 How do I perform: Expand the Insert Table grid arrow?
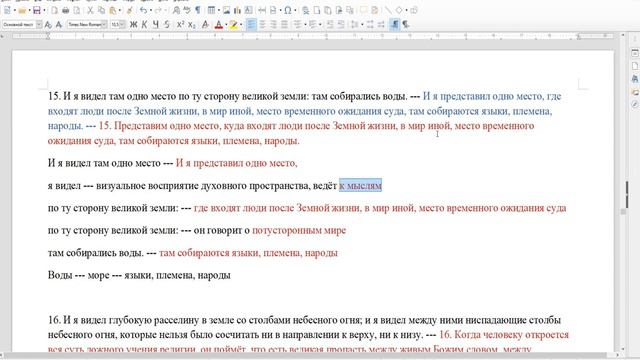tap(219, 10)
